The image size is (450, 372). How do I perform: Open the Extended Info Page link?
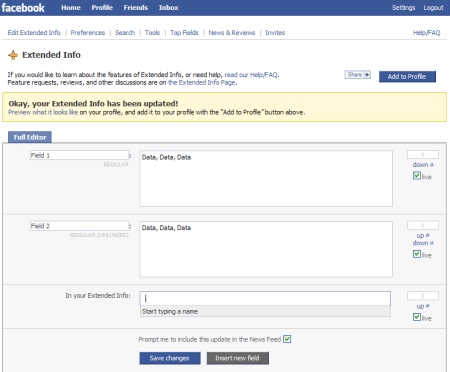202,82
